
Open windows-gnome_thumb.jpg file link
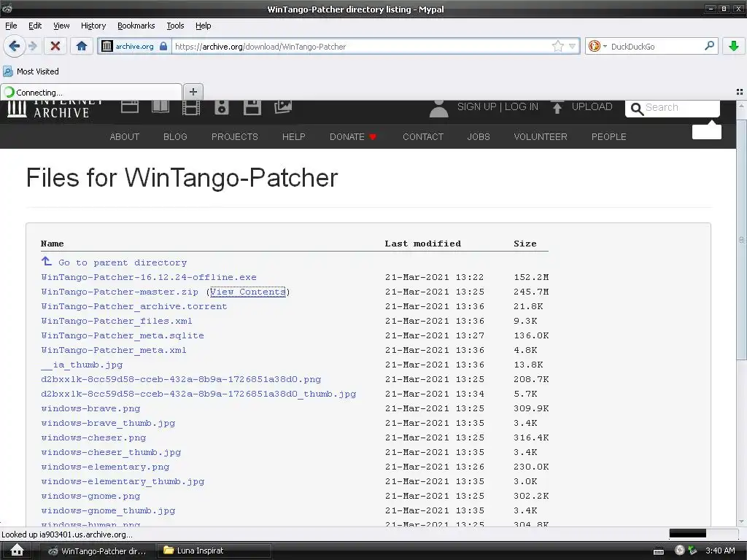[108, 510]
